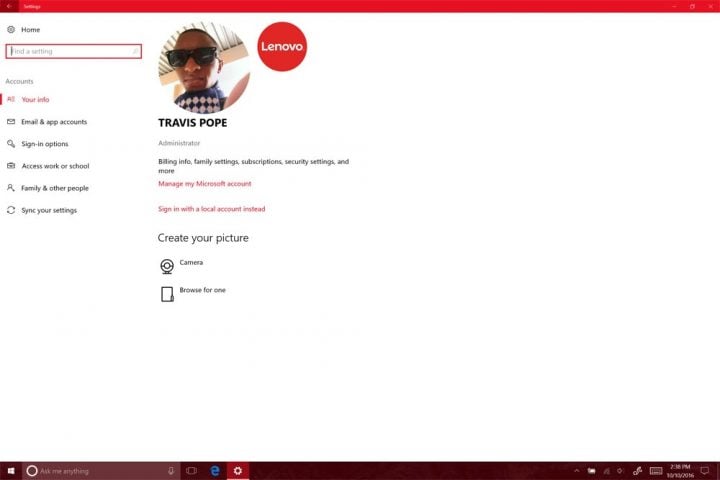Click the back arrow in title bar

coord(9,6)
